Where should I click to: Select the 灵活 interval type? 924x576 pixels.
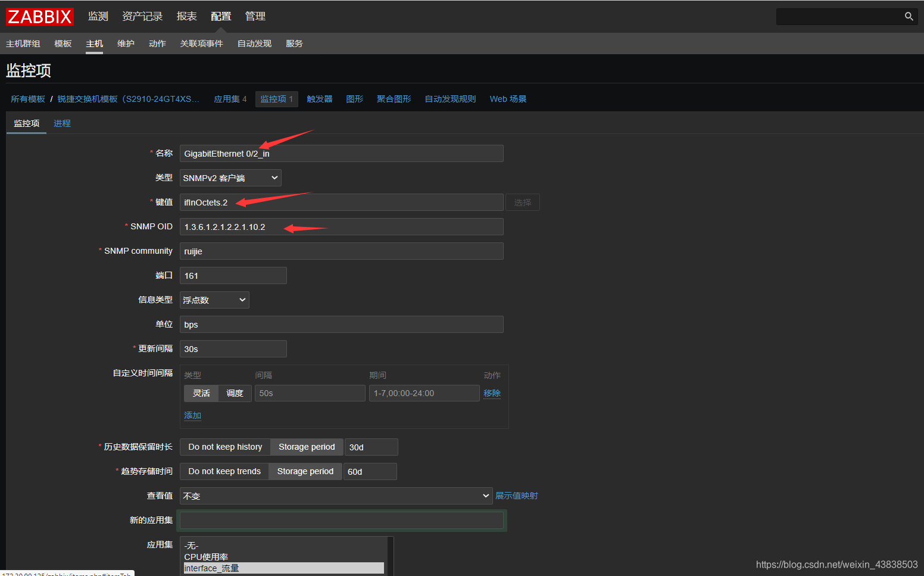pos(201,393)
